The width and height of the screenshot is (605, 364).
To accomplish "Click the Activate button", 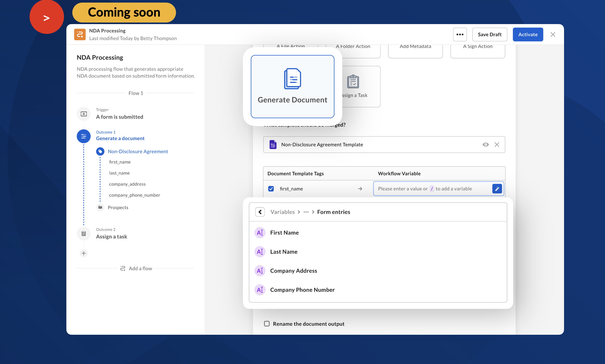I will [527, 34].
